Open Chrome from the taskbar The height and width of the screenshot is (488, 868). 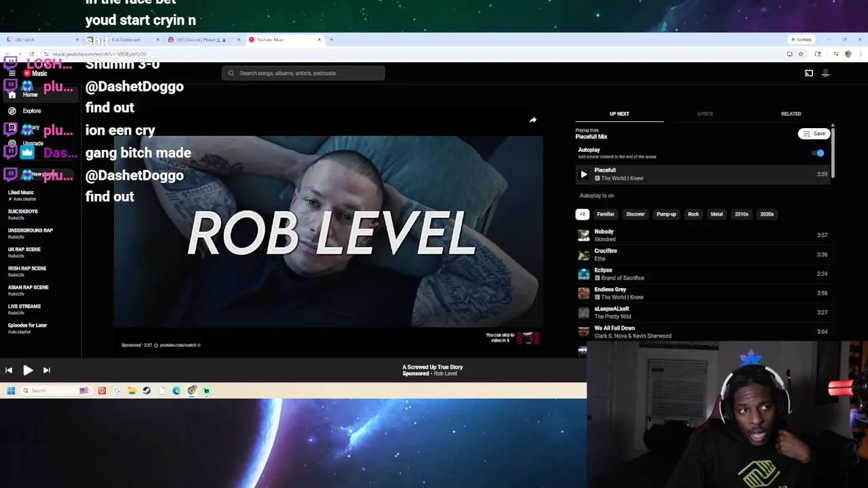click(x=192, y=390)
